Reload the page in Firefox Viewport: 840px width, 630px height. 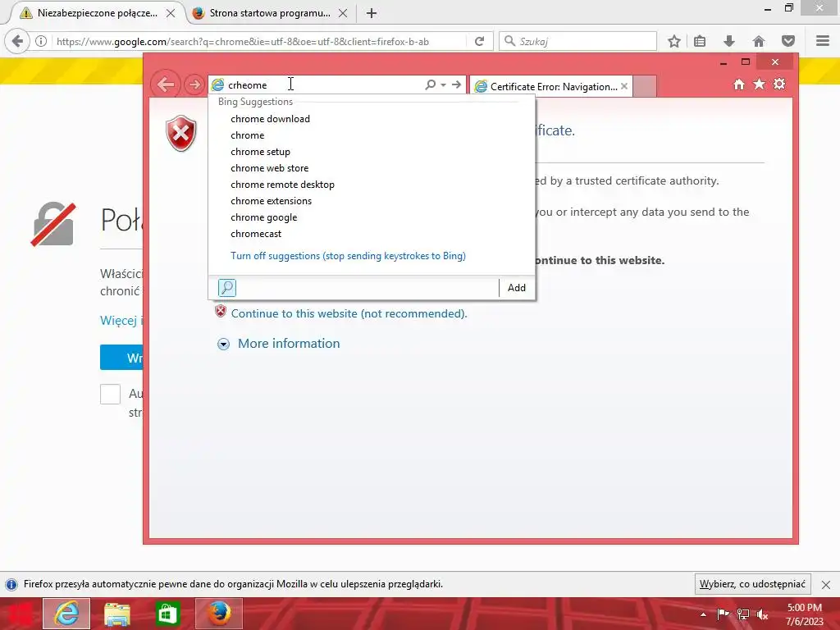tap(479, 41)
